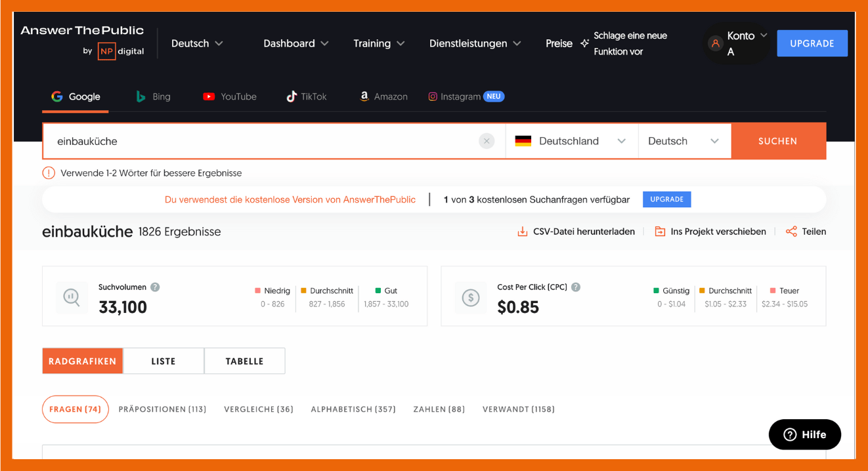Click the search volume magnifier icon
The image size is (868, 471).
coord(72,298)
